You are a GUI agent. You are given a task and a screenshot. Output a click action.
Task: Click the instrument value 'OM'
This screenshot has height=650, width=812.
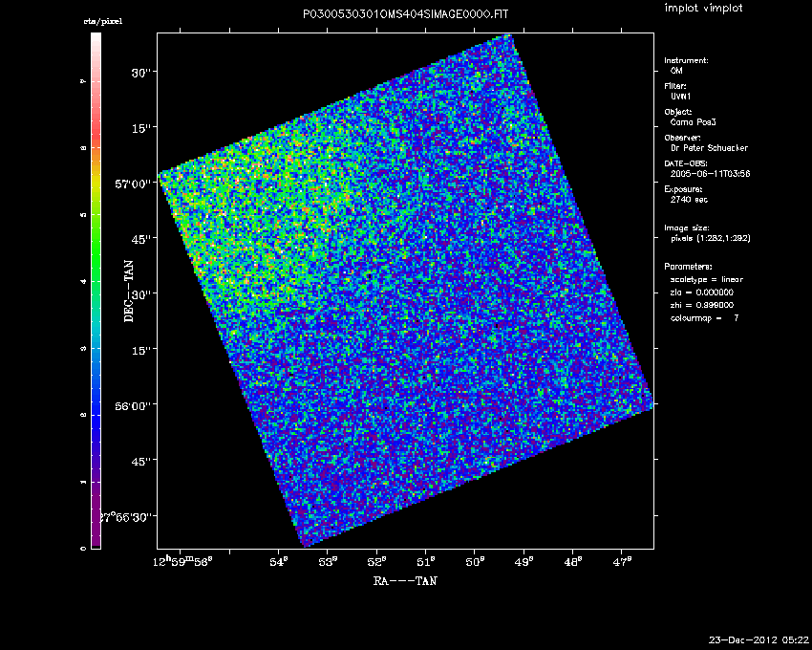[676, 71]
